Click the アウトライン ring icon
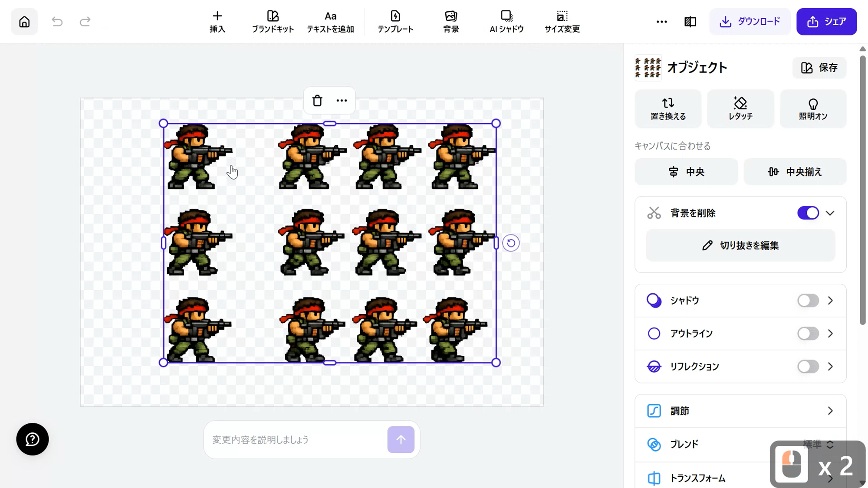The height and width of the screenshot is (488, 868). (x=654, y=334)
